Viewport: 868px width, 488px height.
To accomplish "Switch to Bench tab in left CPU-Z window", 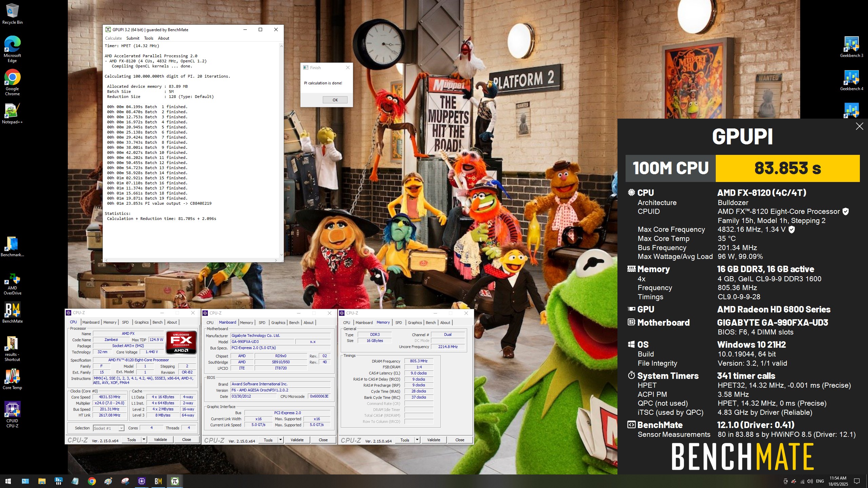I will (157, 322).
